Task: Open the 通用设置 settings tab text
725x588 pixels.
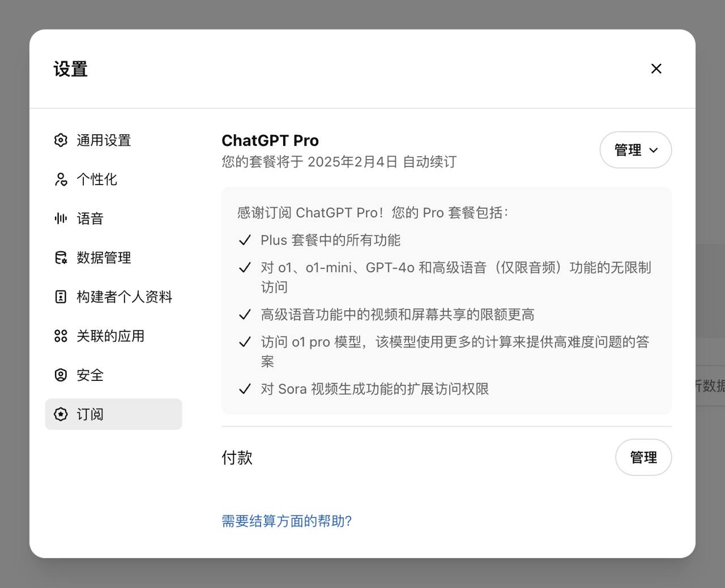Action: coord(104,140)
